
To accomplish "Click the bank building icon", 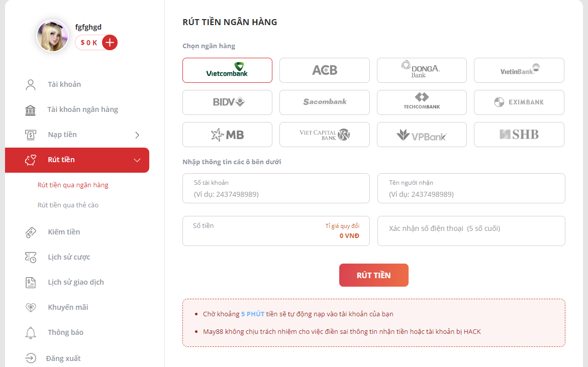I will point(30,110).
